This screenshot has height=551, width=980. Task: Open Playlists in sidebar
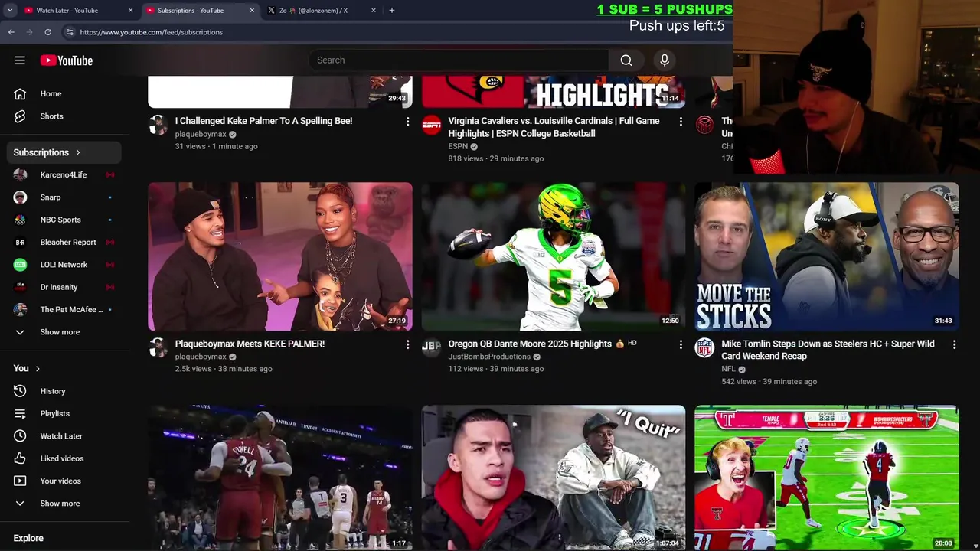click(64, 413)
